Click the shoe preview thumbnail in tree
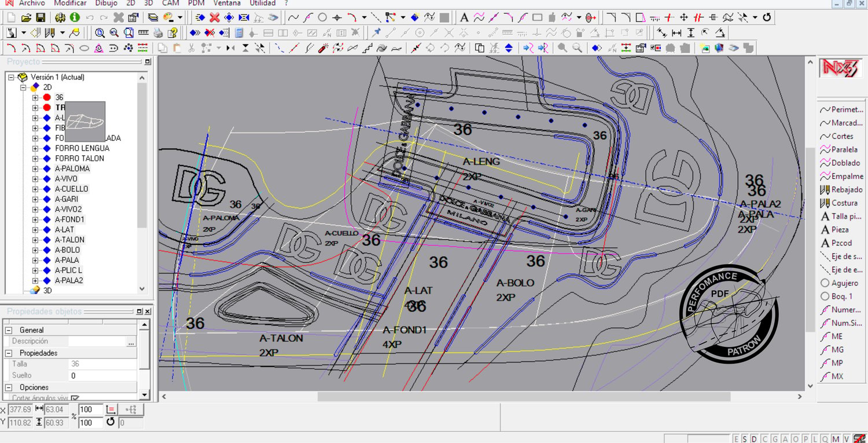 [x=85, y=122]
